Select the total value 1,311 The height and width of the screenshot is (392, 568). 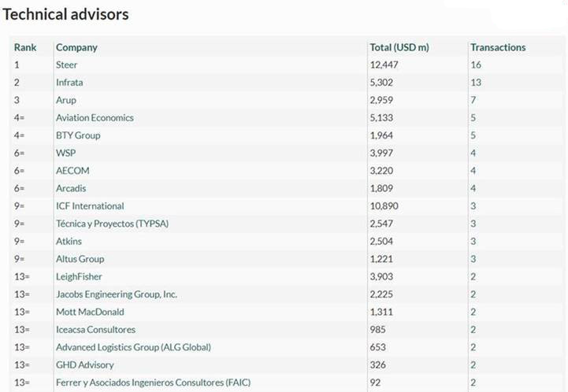point(381,312)
